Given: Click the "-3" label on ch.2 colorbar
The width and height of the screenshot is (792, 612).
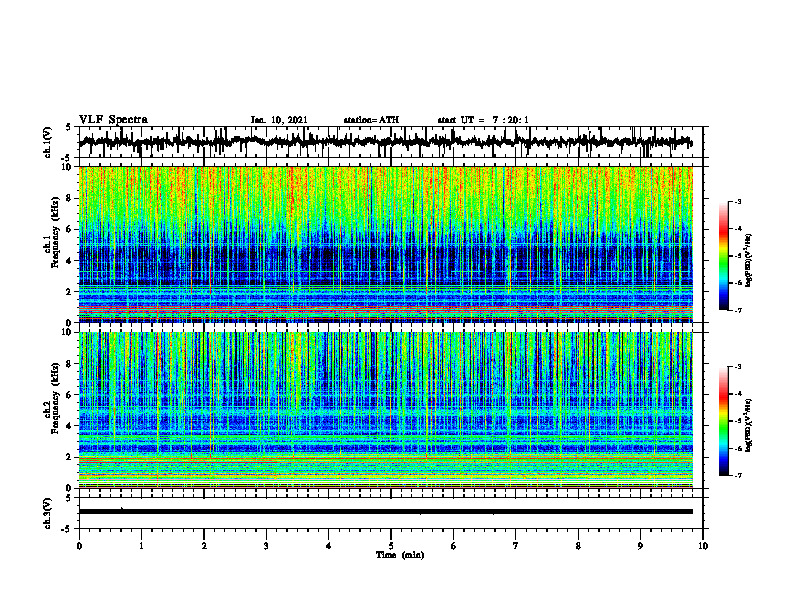Looking at the screenshot, I should click(x=738, y=367).
